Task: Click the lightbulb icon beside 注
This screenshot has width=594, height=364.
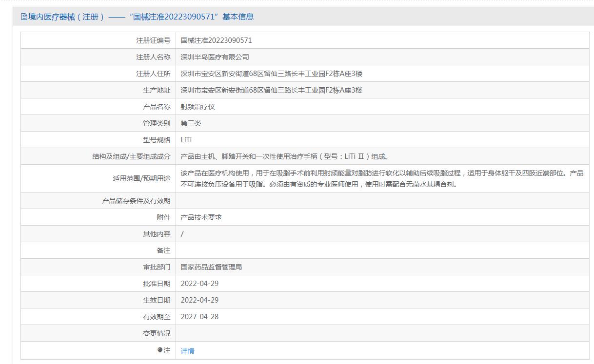Action: point(160,350)
